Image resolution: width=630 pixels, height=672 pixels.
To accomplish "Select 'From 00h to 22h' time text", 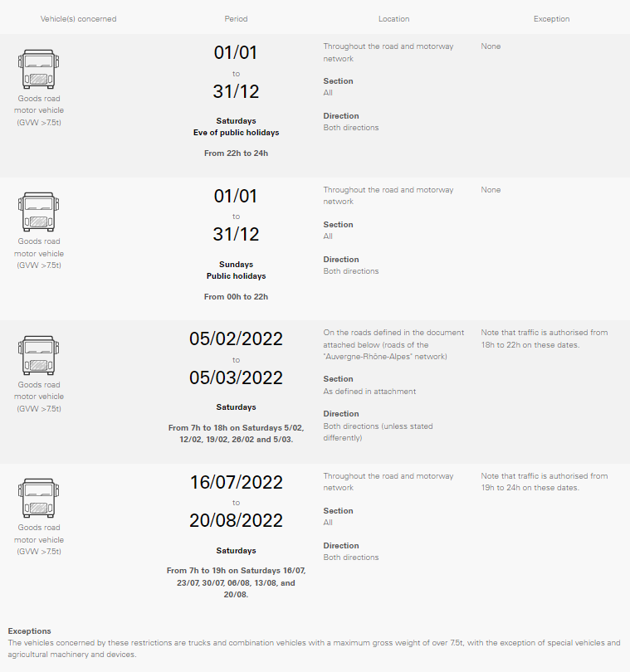I will (x=236, y=296).
